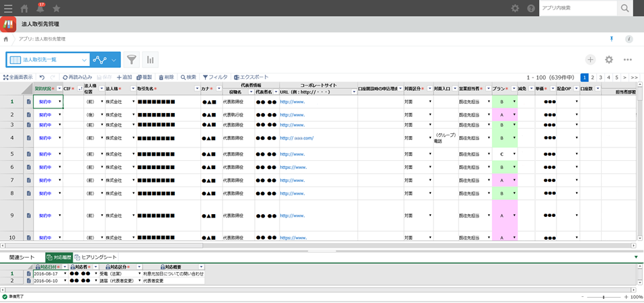Click 再読み込み reload button
Image resolution: width=644 pixels, height=303 pixels.
(77, 77)
